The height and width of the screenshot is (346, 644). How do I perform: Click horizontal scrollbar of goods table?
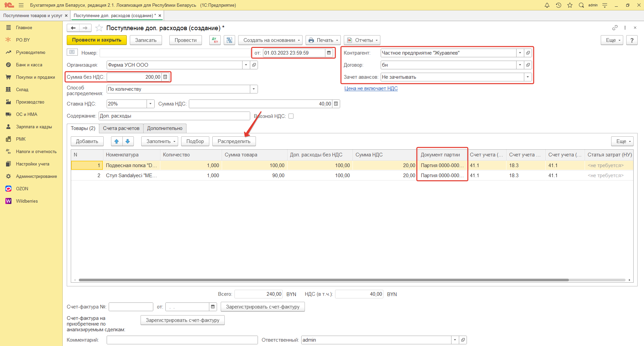pyautogui.click(x=324, y=280)
